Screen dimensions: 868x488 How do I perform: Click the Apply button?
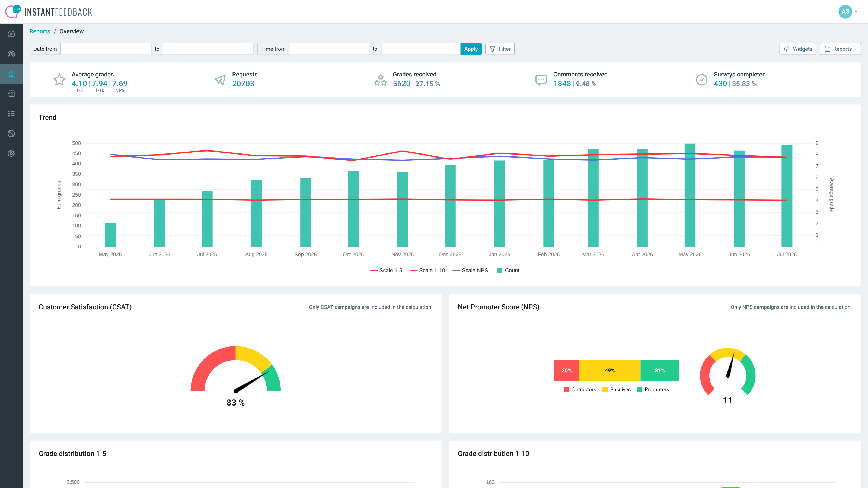pyautogui.click(x=471, y=49)
